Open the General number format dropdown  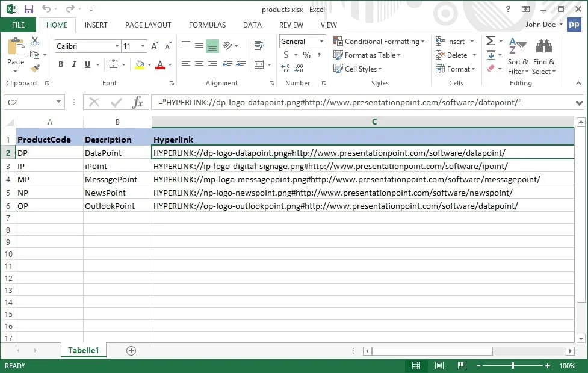(321, 41)
